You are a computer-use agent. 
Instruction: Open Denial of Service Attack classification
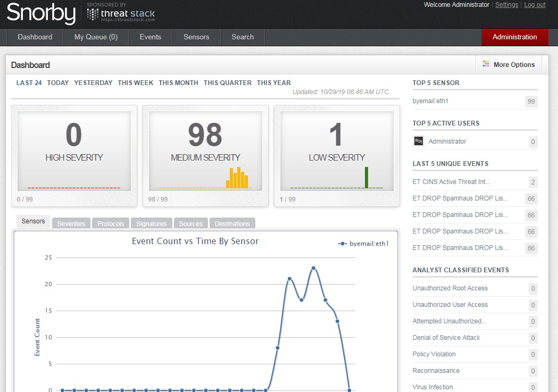(x=446, y=338)
